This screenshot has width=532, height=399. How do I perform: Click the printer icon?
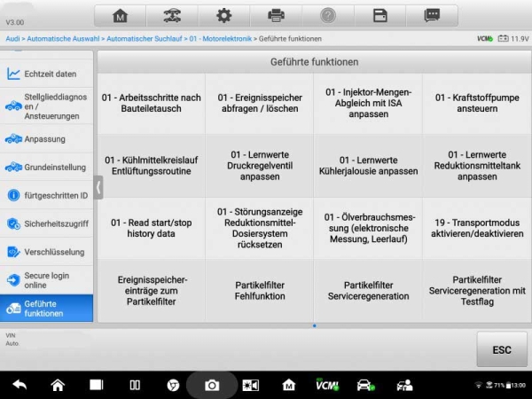276,16
